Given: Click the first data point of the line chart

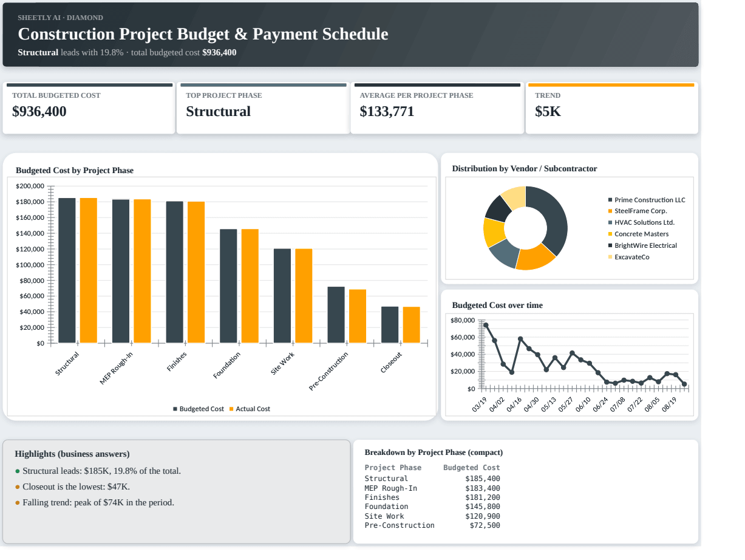Looking at the screenshot, I should (x=486, y=325).
